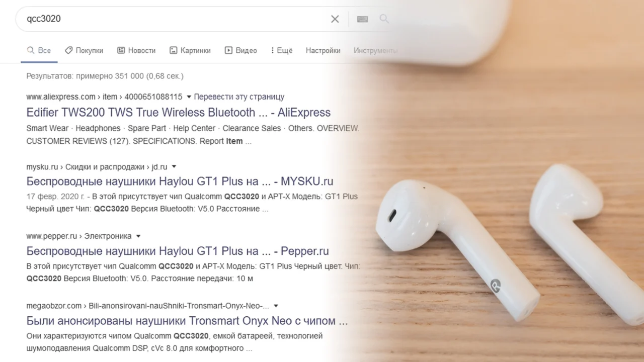Click the date 17 февр. 2020 г.
Screen dimensions: 644x362
56,196
